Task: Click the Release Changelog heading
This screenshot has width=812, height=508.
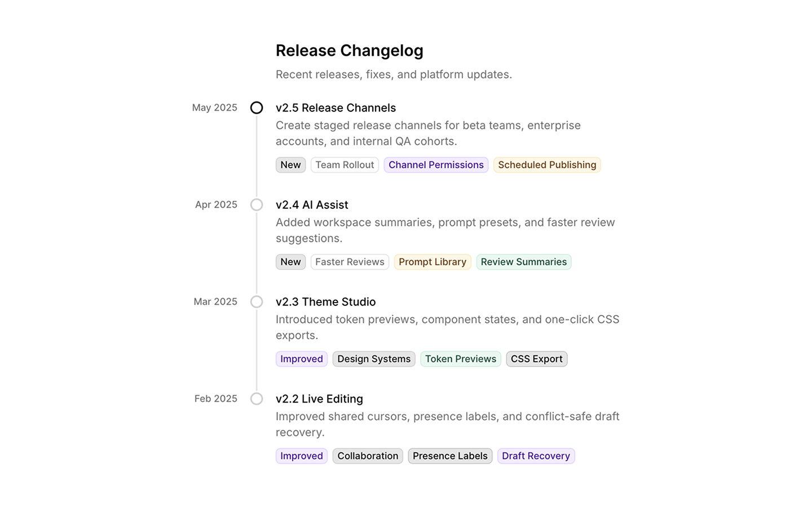Action: pyautogui.click(x=350, y=51)
